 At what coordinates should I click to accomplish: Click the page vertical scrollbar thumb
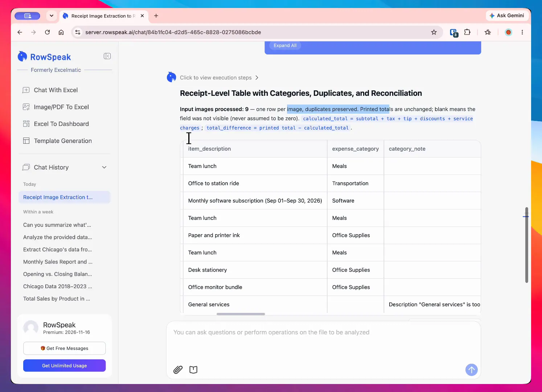click(x=526, y=245)
